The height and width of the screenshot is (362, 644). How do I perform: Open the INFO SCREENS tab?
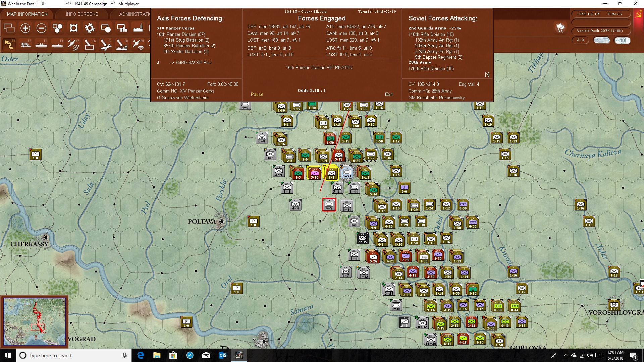(82, 14)
